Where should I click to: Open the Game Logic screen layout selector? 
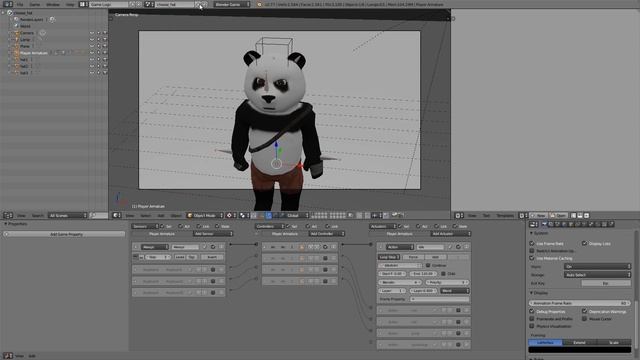83,4
